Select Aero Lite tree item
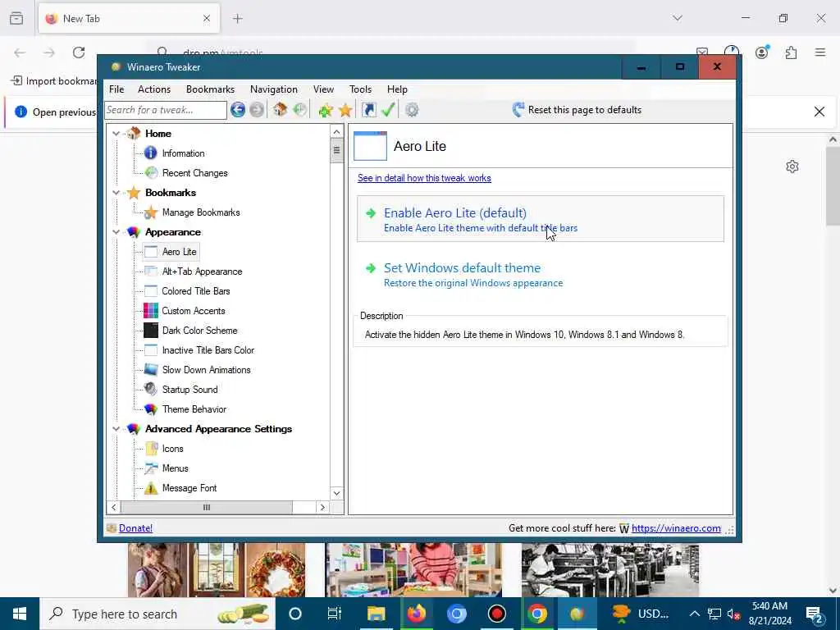Screen dimensions: 840x630 [x=179, y=252]
